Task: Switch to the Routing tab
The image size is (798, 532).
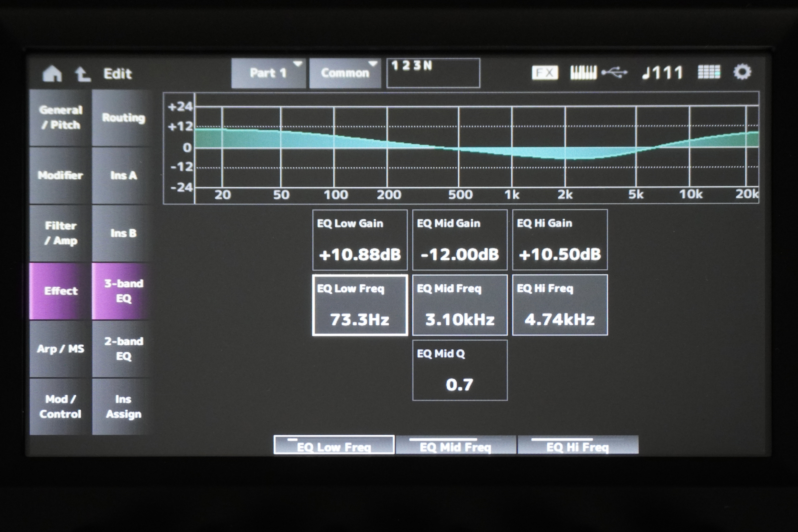Action: point(123,118)
